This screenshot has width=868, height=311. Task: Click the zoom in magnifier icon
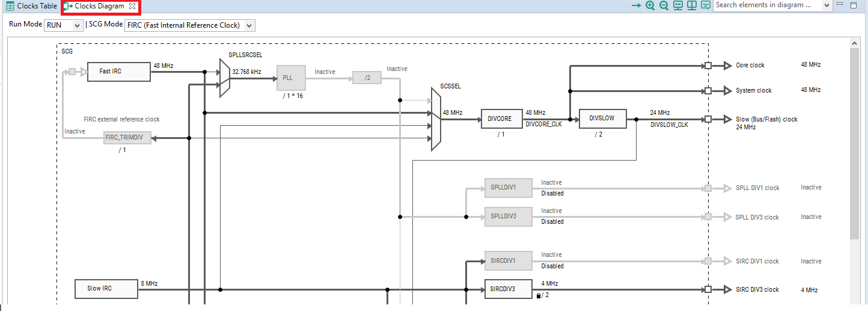coord(650,5)
